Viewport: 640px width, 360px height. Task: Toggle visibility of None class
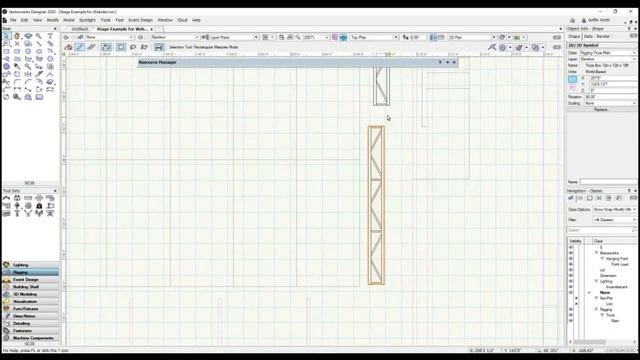pyautogui.click(x=571, y=293)
